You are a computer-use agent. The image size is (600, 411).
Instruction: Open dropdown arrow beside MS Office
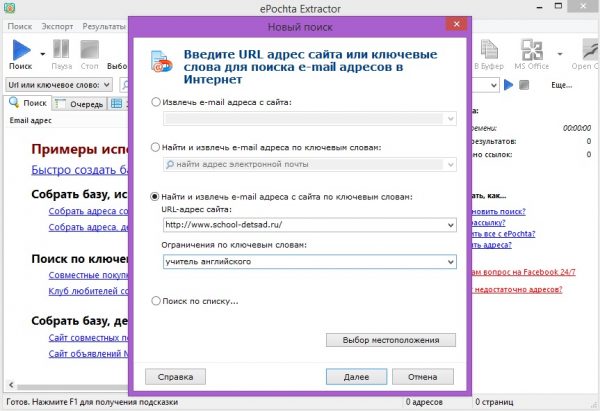[559, 54]
